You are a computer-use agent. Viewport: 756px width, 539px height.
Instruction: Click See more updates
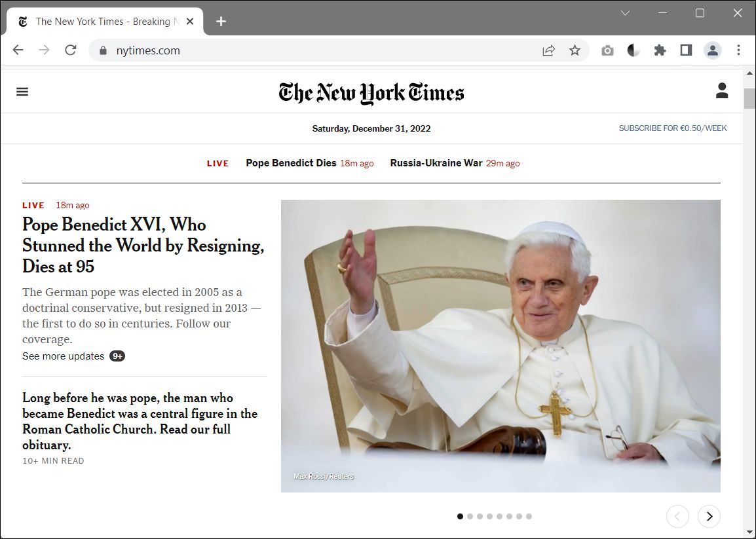63,356
